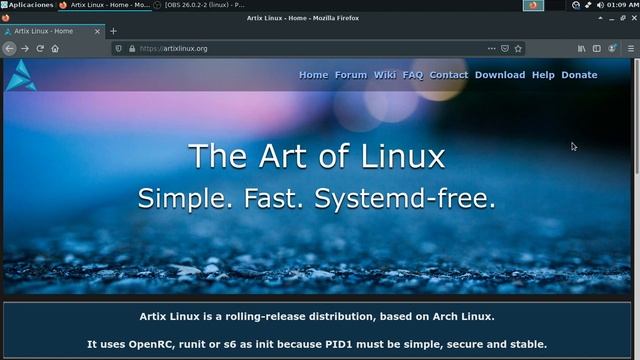Click the Artix Linux logo

pos(21,75)
